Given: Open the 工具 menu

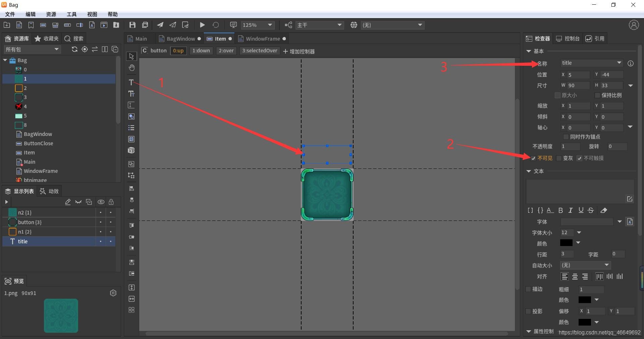Looking at the screenshot, I should point(71,14).
